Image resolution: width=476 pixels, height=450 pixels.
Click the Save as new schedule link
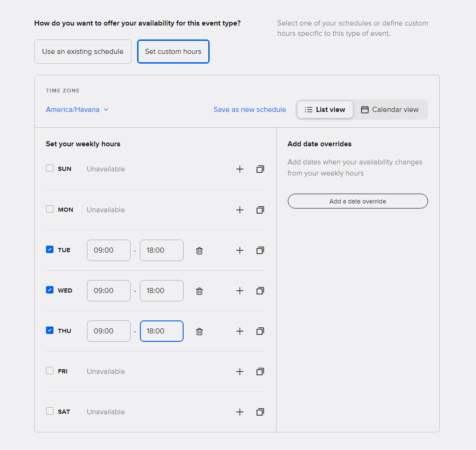coord(250,110)
